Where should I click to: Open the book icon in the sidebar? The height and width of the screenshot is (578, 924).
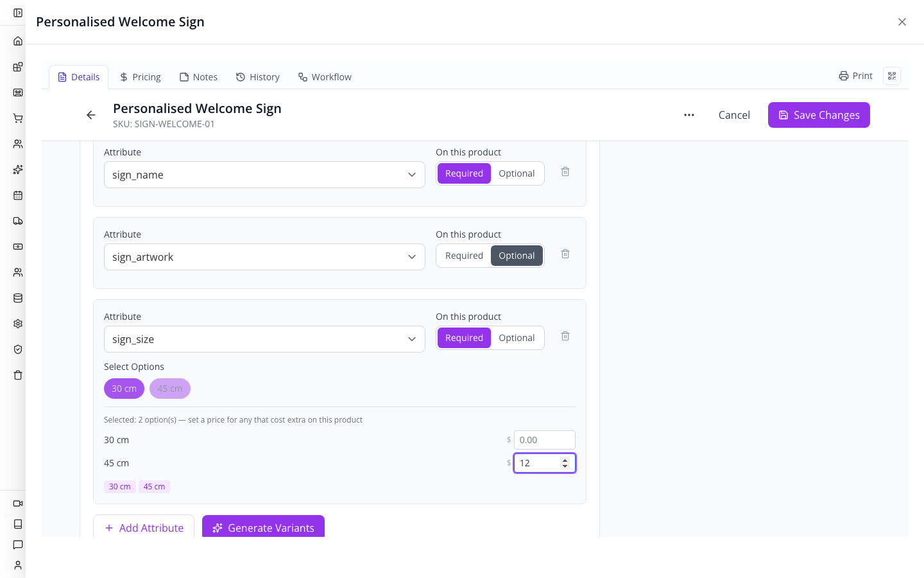pyautogui.click(x=18, y=524)
